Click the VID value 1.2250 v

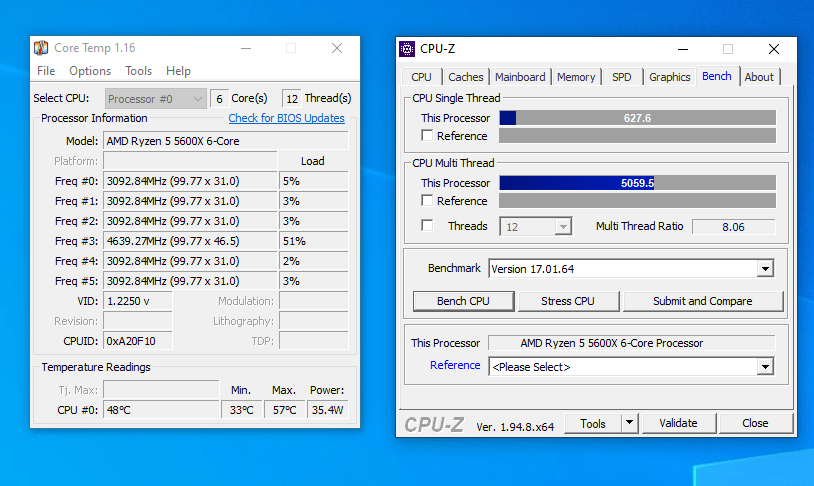[138, 301]
